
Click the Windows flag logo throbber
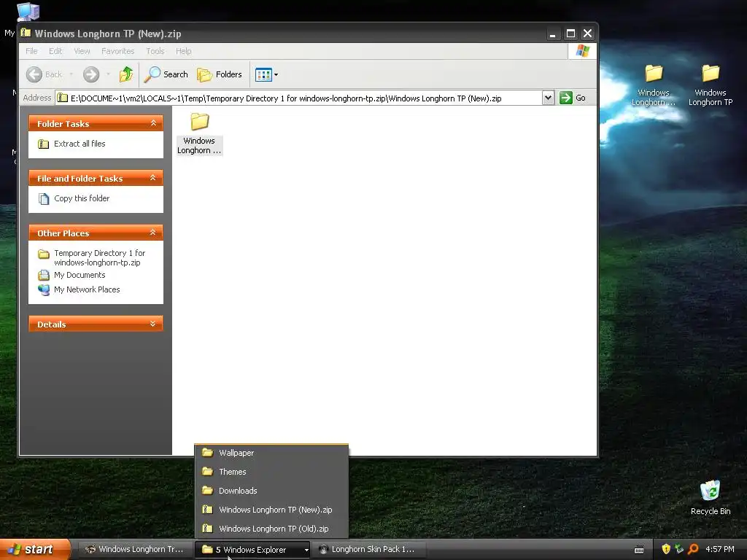(582, 51)
